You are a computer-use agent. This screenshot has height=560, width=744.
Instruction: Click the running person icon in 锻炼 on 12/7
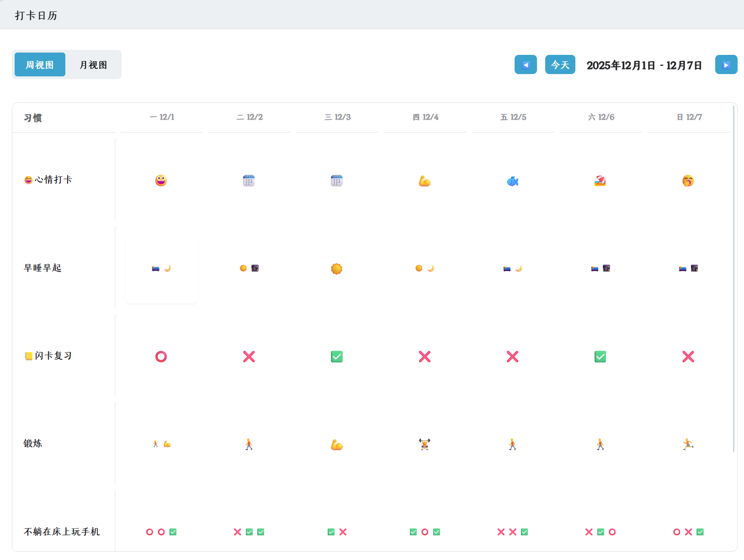[688, 444]
